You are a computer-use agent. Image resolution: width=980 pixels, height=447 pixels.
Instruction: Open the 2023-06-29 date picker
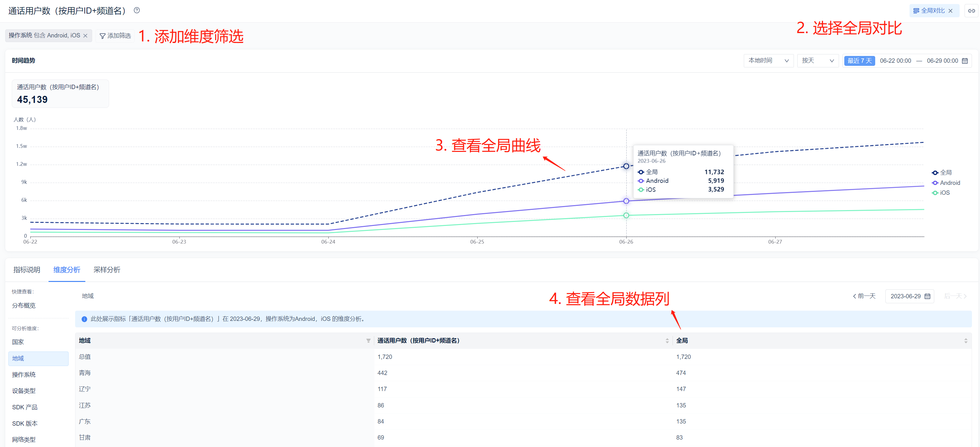pos(910,296)
